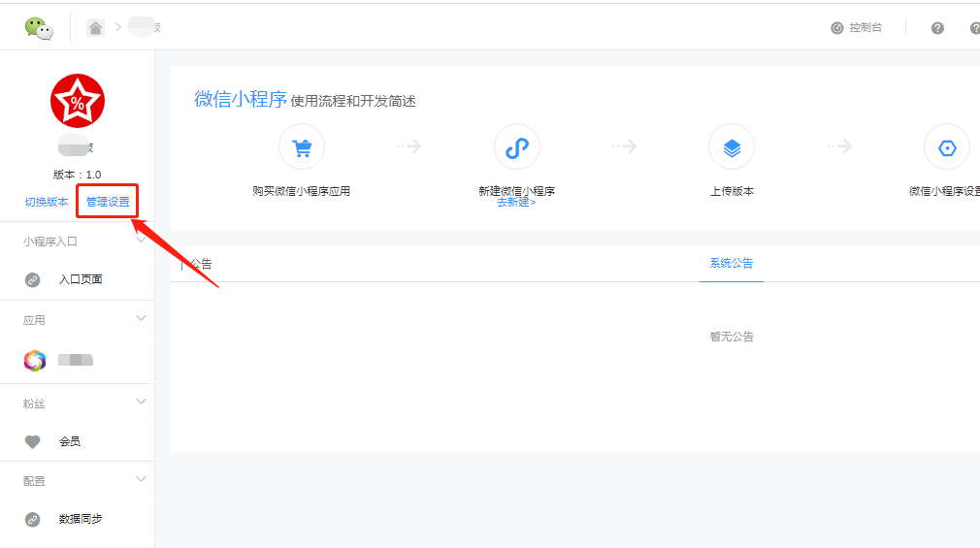The height and width of the screenshot is (548, 980).
Task: Follow the 去新建> link
Action: (x=516, y=203)
